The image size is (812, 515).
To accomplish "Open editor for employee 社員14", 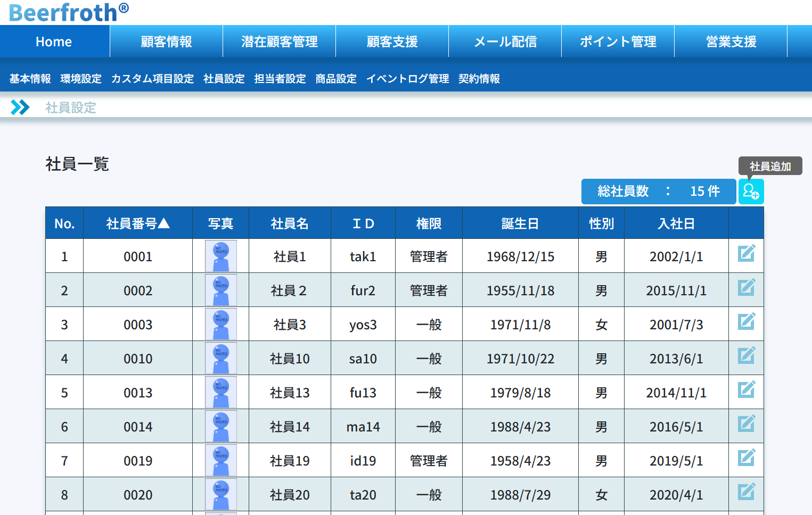I will tap(746, 424).
